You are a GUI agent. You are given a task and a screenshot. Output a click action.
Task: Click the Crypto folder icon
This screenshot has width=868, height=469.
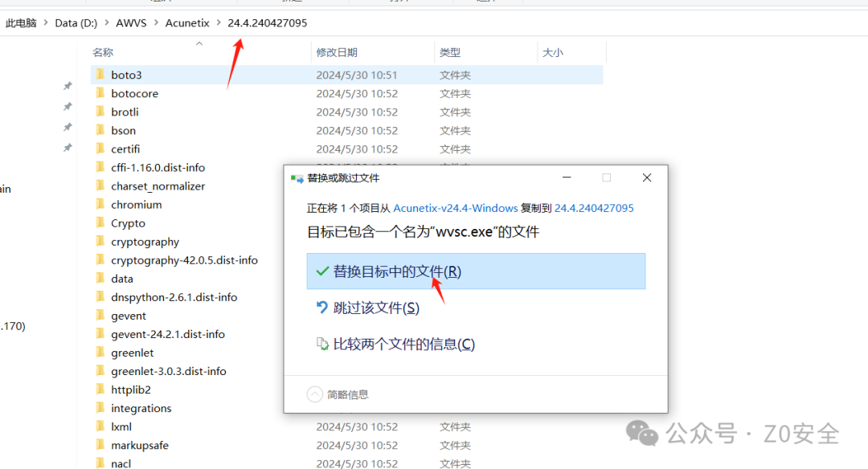pos(100,223)
